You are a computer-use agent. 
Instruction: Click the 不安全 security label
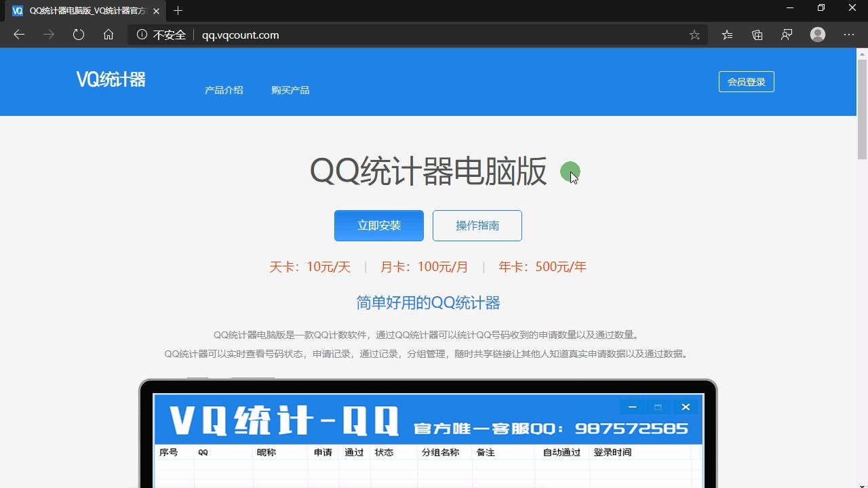[170, 35]
